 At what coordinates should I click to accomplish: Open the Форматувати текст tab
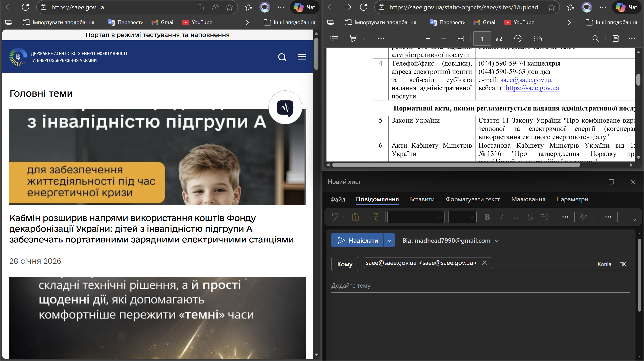[473, 199]
